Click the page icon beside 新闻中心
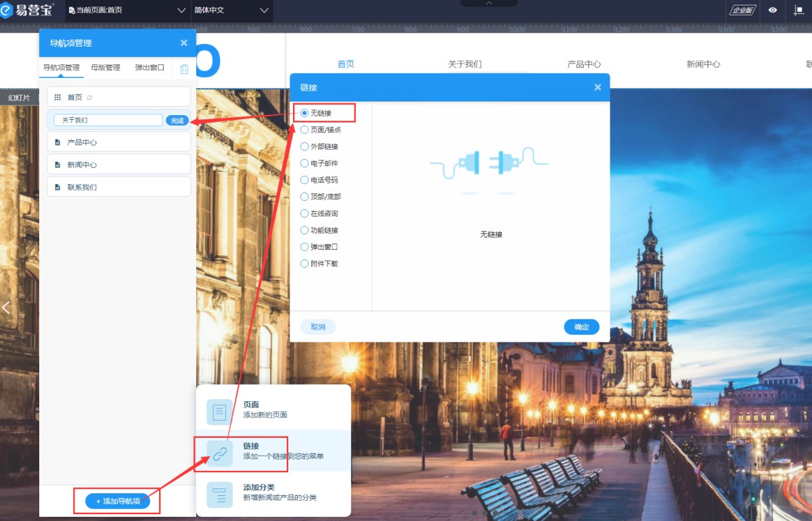812x521 pixels. tap(58, 164)
